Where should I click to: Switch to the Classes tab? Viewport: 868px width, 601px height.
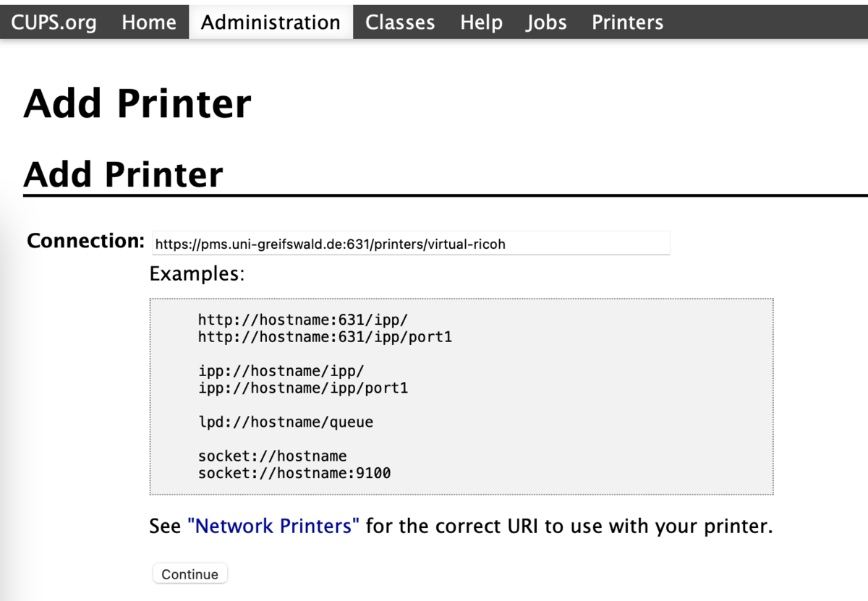click(x=400, y=22)
